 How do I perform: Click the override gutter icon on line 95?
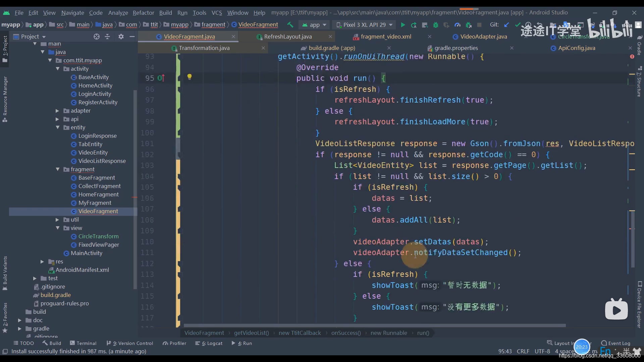tap(161, 78)
